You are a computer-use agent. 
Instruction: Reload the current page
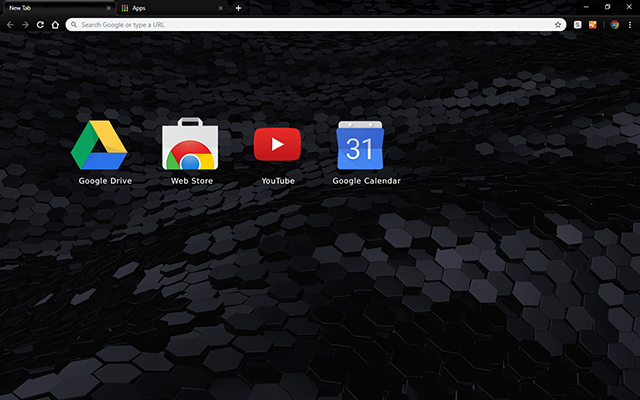(x=40, y=24)
